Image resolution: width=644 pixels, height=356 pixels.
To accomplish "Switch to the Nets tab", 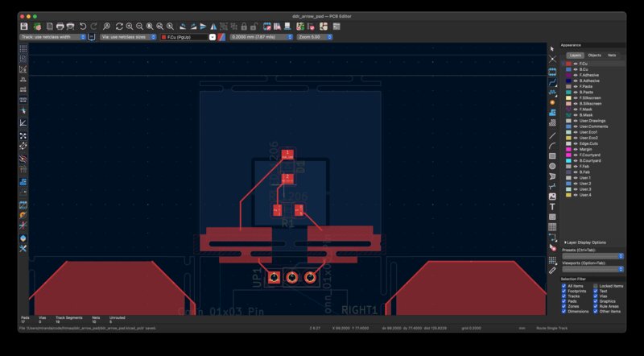I will (x=612, y=55).
